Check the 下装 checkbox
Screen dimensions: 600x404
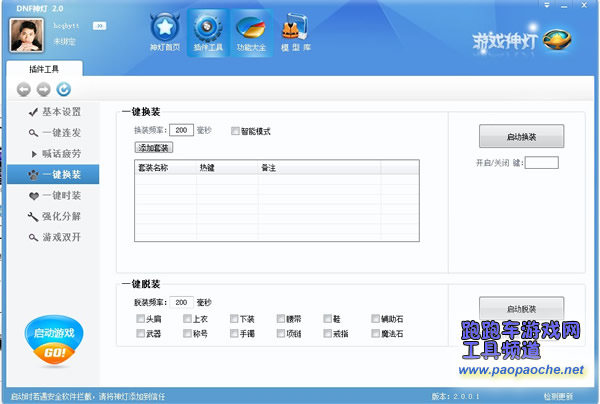click(x=234, y=318)
